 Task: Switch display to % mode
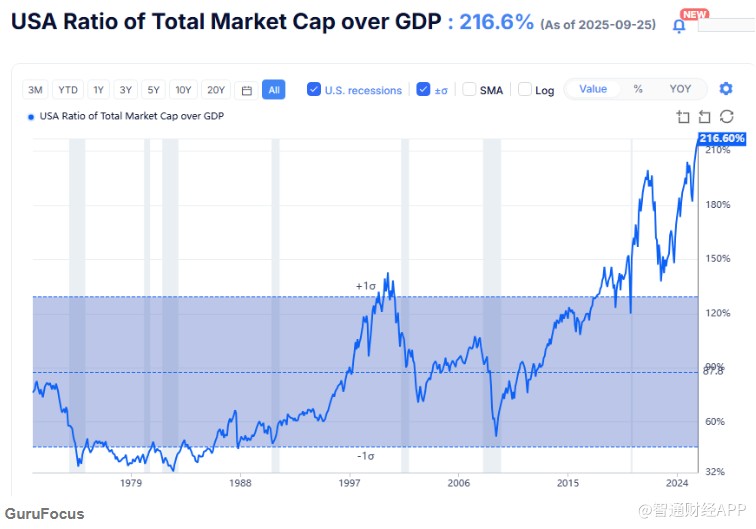click(638, 89)
